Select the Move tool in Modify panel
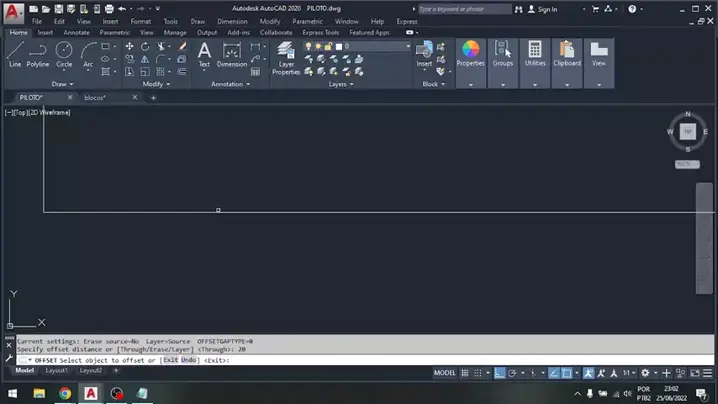Viewport: 718px width, 404px height. tap(129, 46)
